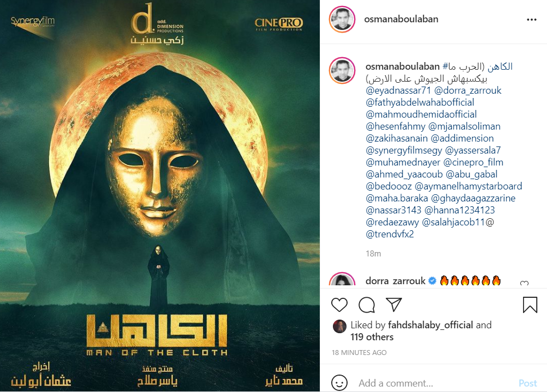
Task: Like the post with the heart icon
Action: [x=339, y=305]
